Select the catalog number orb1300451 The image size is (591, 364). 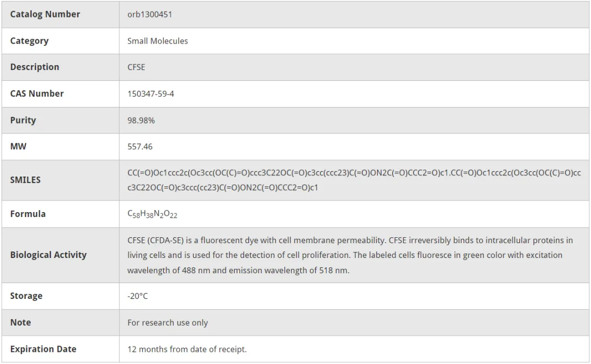coord(149,14)
